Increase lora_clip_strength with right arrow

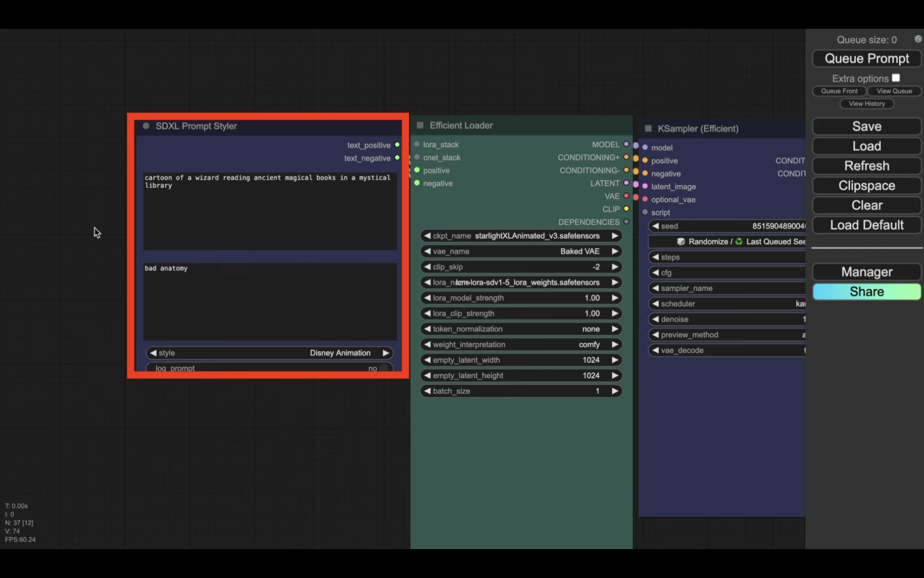615,313
